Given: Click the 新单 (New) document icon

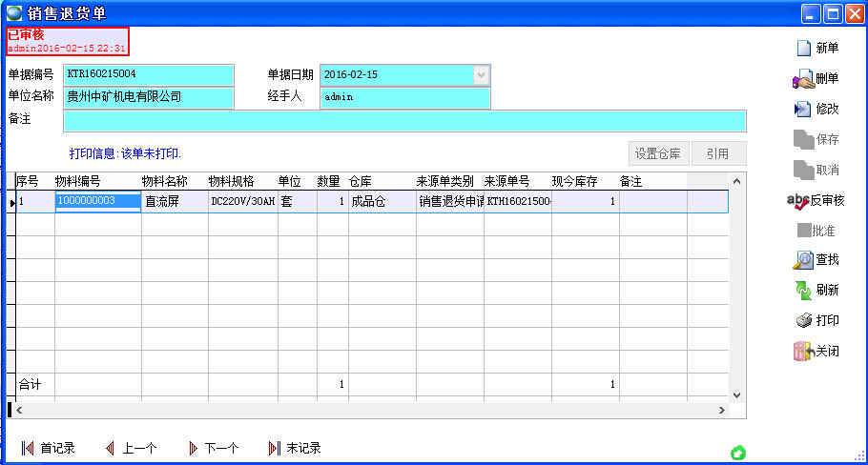Looking at the screenshot, I should (x=803, y=49).
